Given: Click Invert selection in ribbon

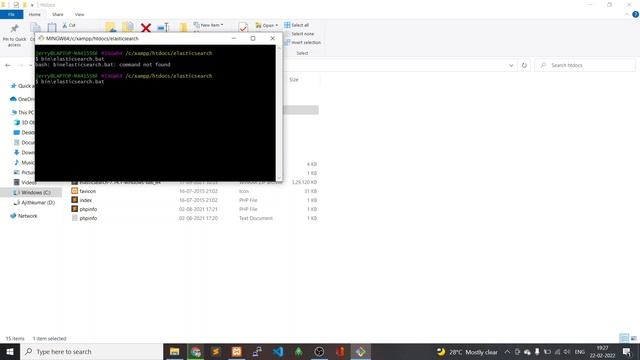Looking at the screenshot, I should [302, 42].
